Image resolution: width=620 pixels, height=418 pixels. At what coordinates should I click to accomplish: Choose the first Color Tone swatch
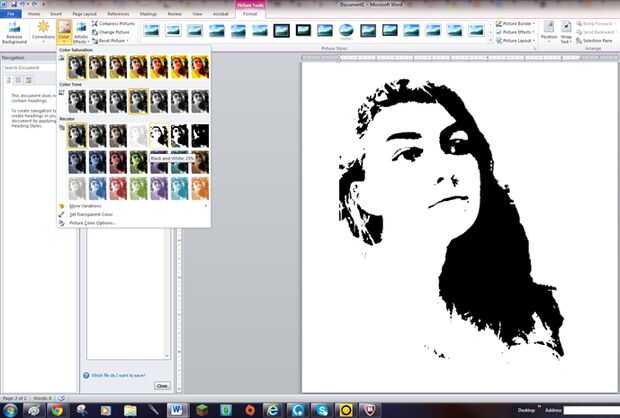click(77, 101)
